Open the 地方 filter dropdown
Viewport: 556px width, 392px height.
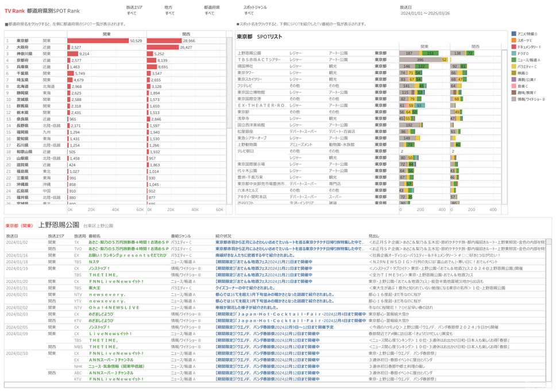pos(170,13)
